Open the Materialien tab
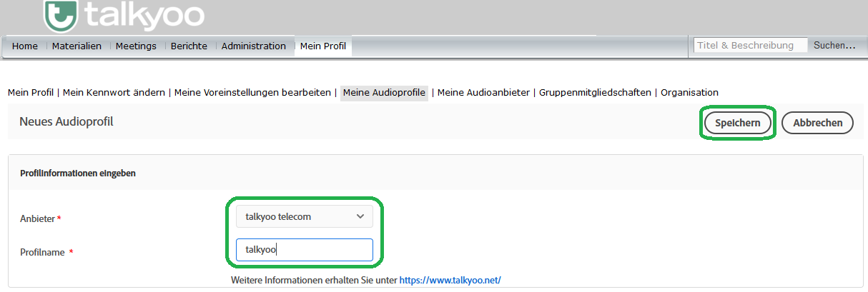The width and height of the screenshot is (868, 292). [x=77, y=46]
